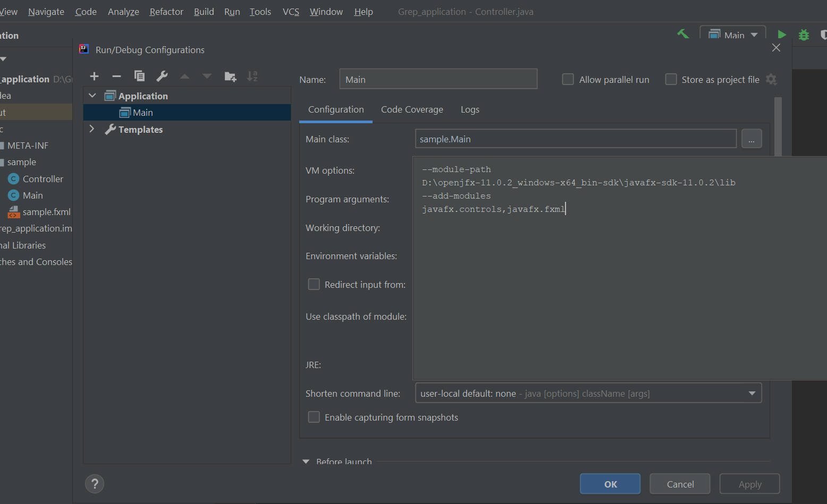Click the Controller class icon in project tree
Screen dimensions: 827x504
pos(14,179)
